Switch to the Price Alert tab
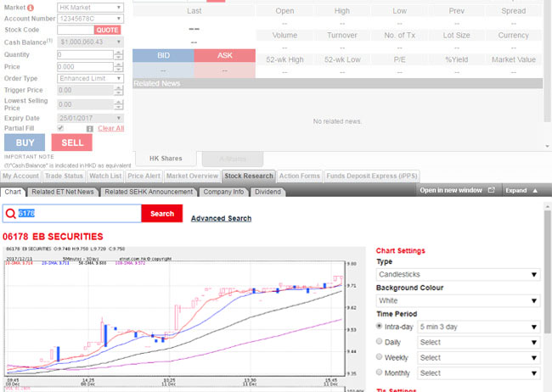Screen dimensions: 552x392 pyautogui.click(x=144, y=176)
